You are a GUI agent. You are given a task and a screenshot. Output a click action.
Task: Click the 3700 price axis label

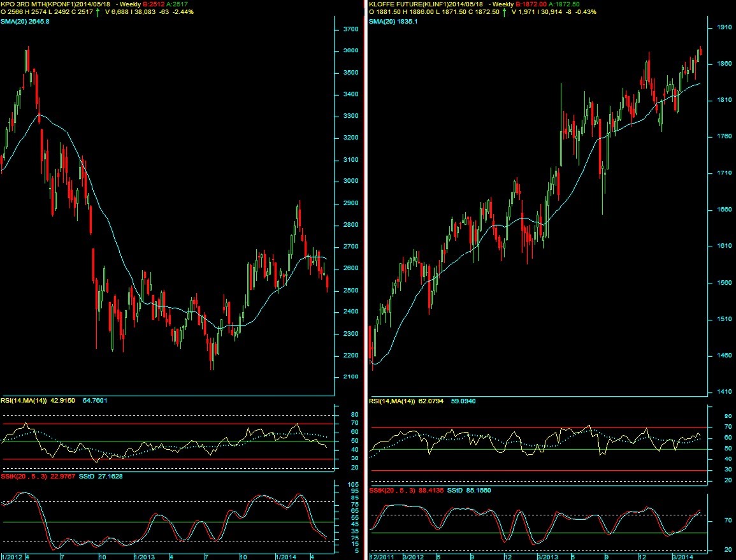pyautogui.click(x=351, y=29)
